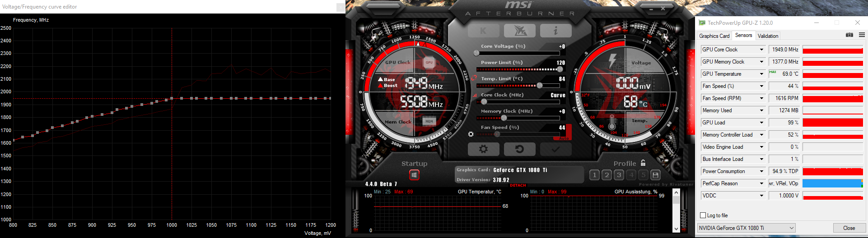Load profile slot 2
The height and width of the screenshot is (238, 868).
pyautogui.click(x=607, y=175)
